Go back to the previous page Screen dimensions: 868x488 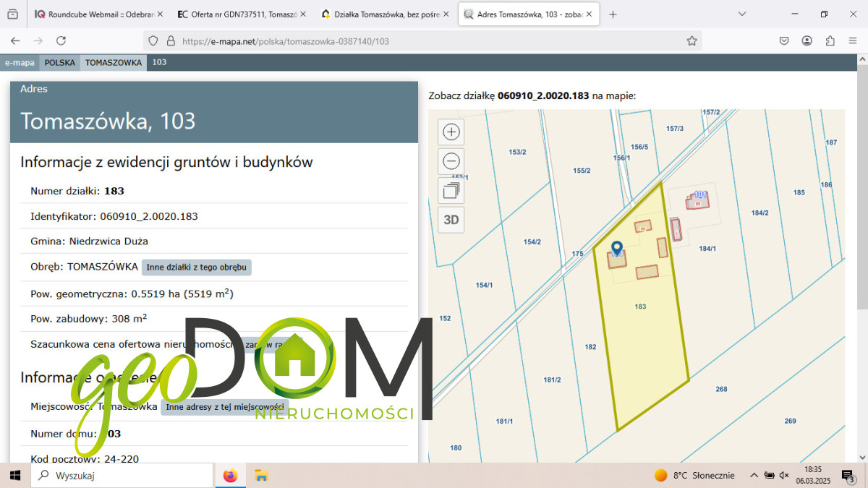click(15, 41)
